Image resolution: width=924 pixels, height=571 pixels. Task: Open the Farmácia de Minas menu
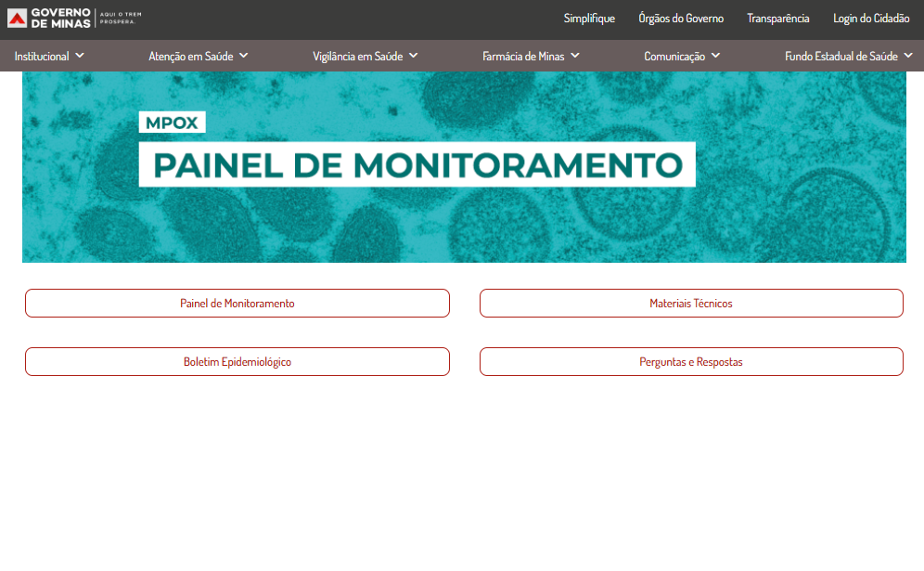(523, 57)
